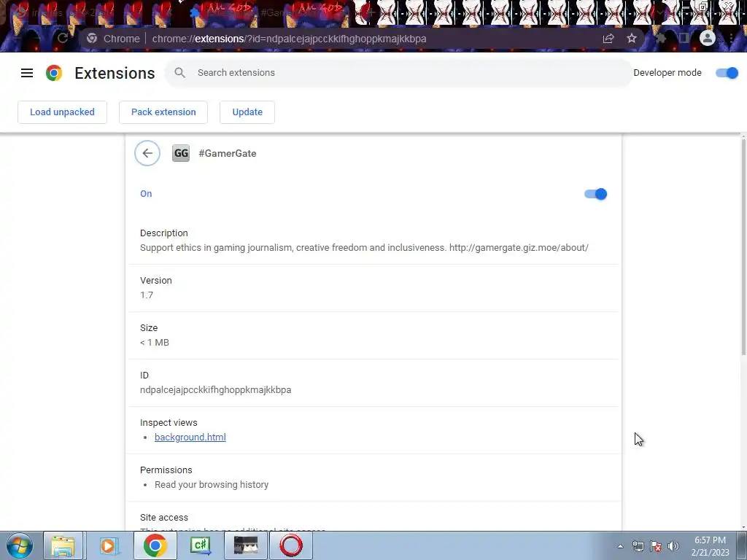Viewport: 747px width, 560px height.
Task: Click the search magnifier icon
Action: (x=179, y=73)
